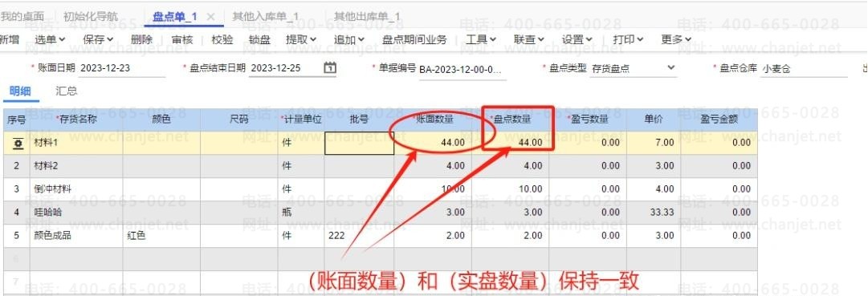Click 存货名称 column header
868x296 pixels.
pyautogui.click(x=76, y=120)
